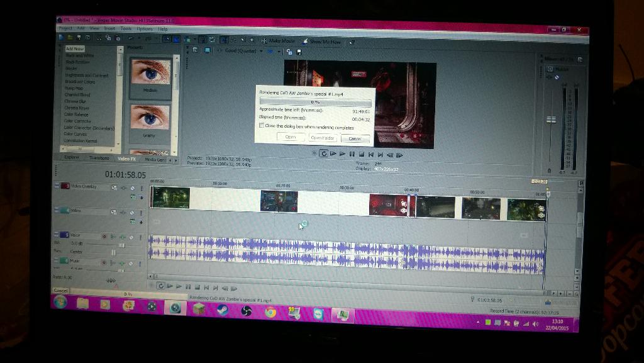Select the Color Balance effect

point(76,114)
